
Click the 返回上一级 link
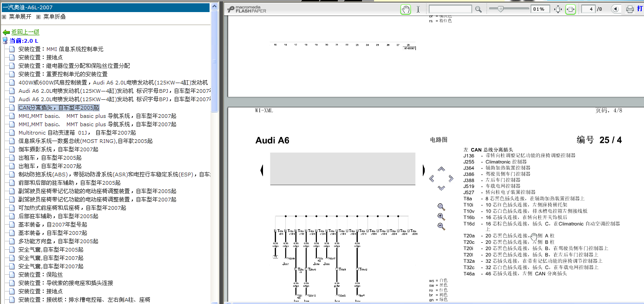pyautogui.click(x=26, y=32)
